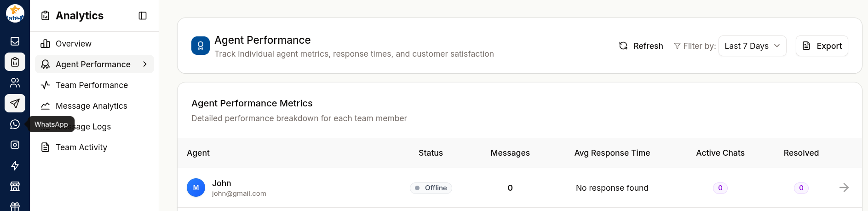Open Team Activity page
868x211 pixels.
94,147
